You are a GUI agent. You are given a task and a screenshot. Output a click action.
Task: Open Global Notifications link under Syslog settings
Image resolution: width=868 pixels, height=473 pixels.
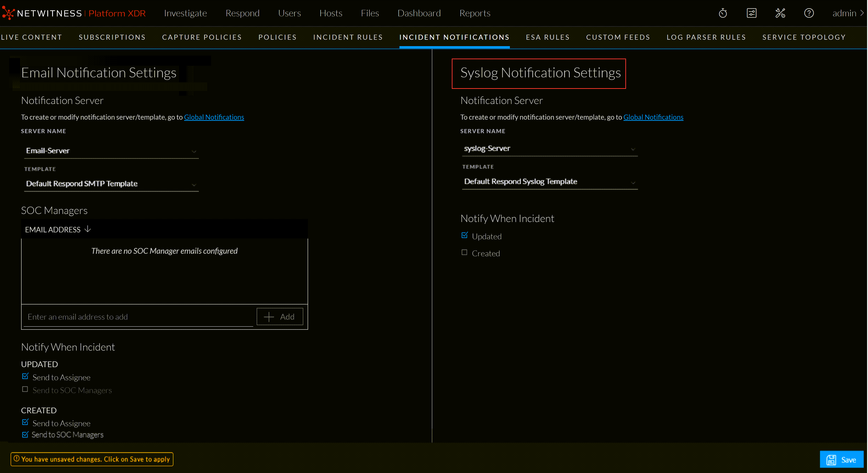653,117
